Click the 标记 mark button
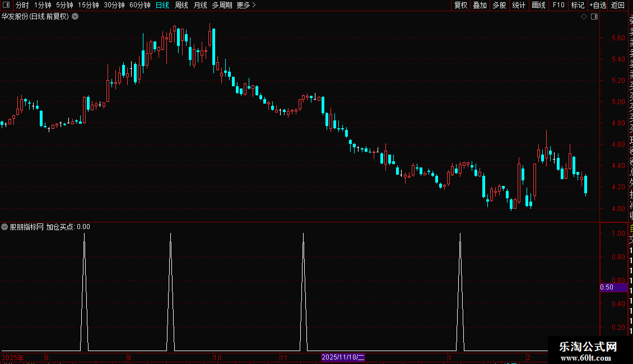Screen dimensions: 633x364 click(578, 5)
